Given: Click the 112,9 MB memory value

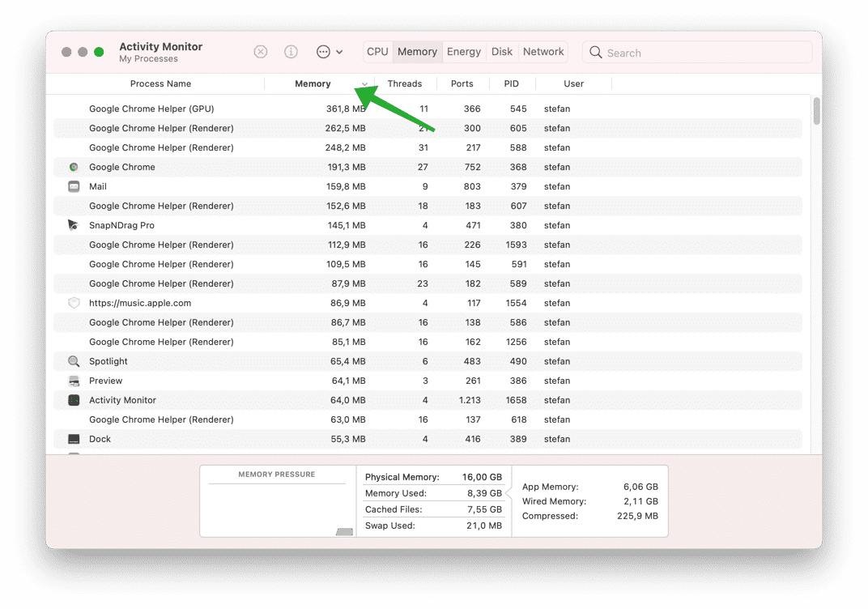Looking at the screenshot, I should pyautogui.click(x=347, y=245).
